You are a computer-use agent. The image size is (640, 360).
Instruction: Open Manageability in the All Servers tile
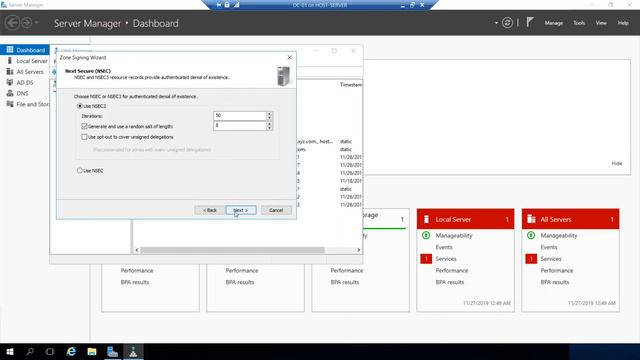(x=559, y=236)
